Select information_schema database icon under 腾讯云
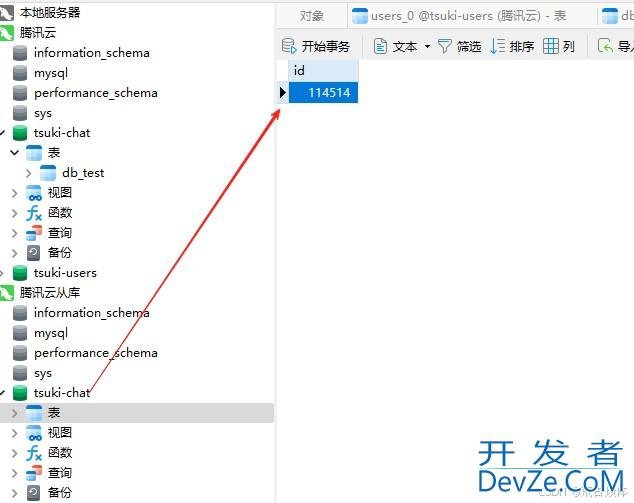634x503 pixels. point(20,53)
